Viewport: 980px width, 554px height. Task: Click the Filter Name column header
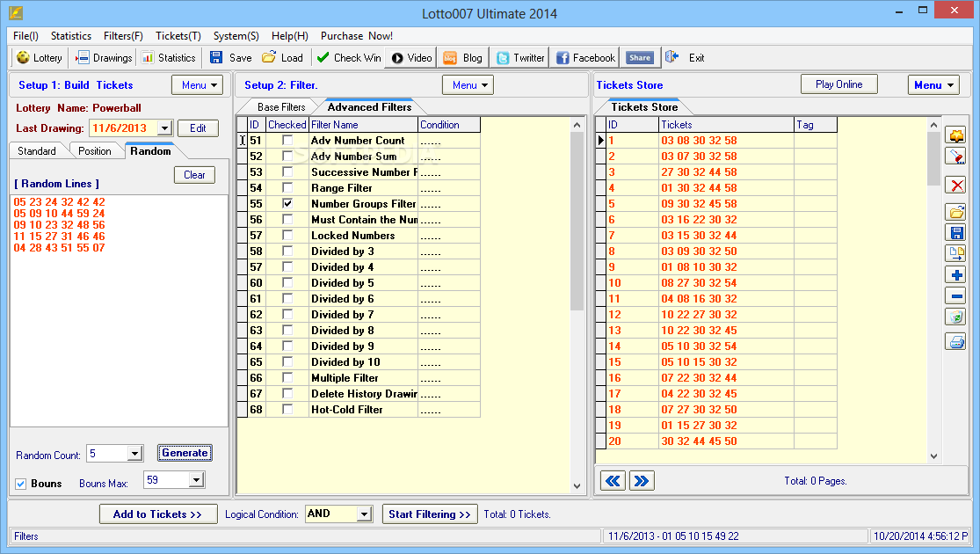(363, 125)
